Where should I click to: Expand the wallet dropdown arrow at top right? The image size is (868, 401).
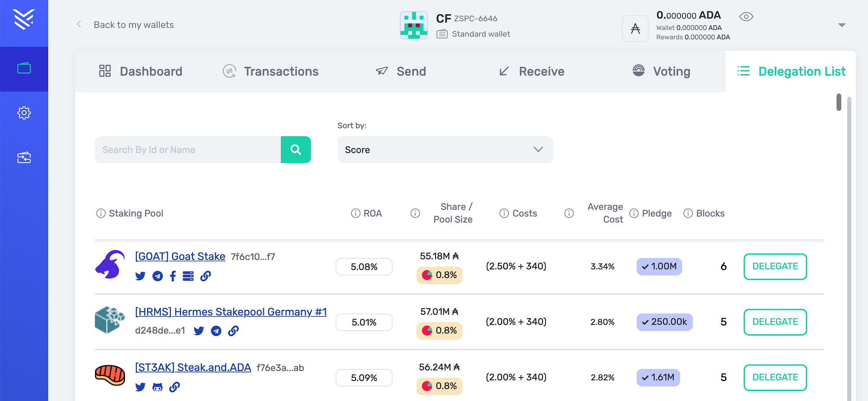tap(842, 25)
